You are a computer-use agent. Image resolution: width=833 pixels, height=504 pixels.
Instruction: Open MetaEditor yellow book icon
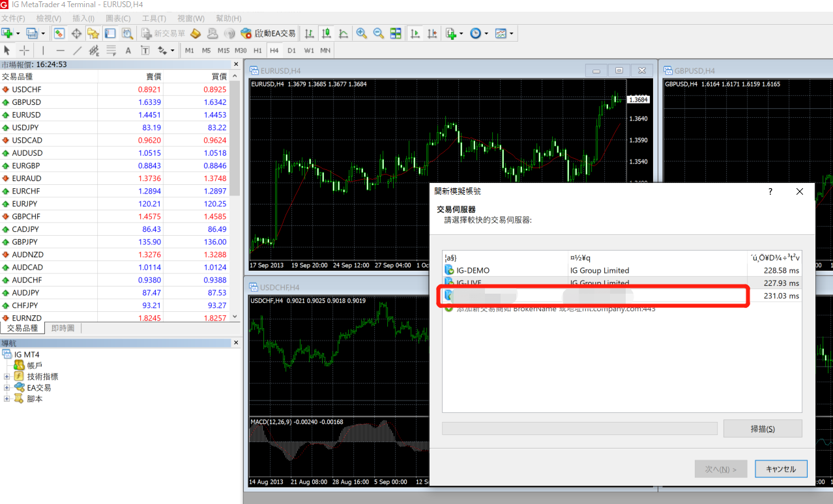coord(196,33)
